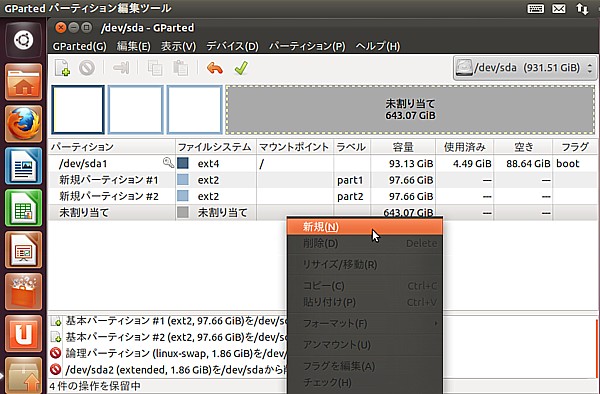This screenshot has height=394, width=600.
Task: Choose 削除(D) in the context menu
Action: pos(365,243)
